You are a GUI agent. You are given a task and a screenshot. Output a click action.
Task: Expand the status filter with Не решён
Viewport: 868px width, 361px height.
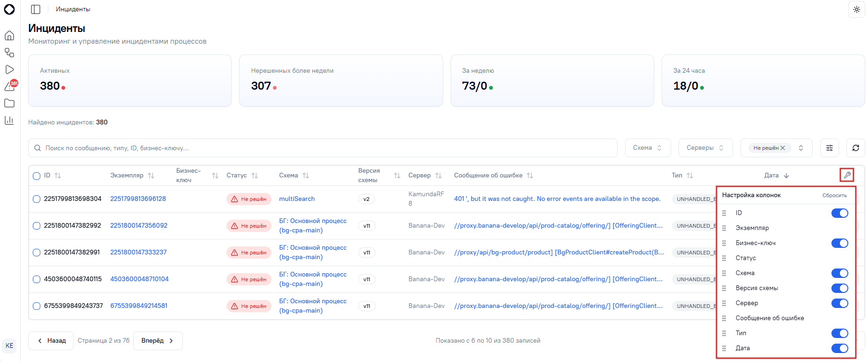(x=779, y=148)
